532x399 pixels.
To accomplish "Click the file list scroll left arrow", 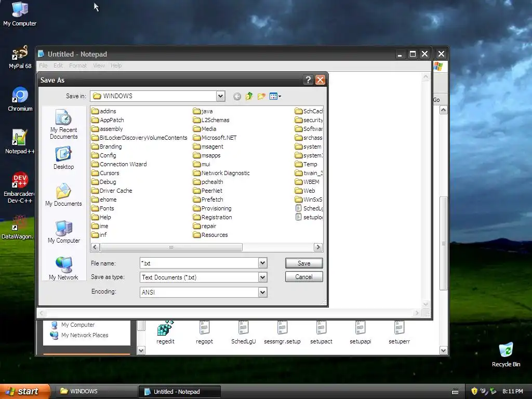I will point(96,247).
